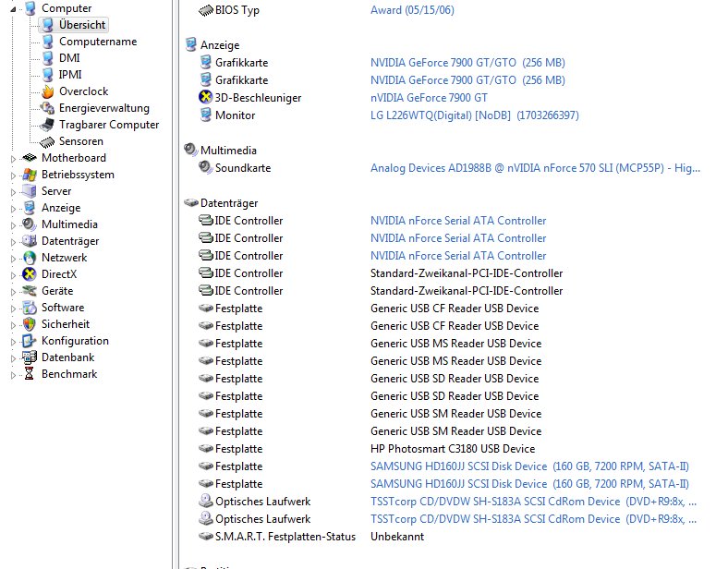Click the Betriebssystem Windows flag icon
The image size is (728, 569).
[x=30, y=175]
